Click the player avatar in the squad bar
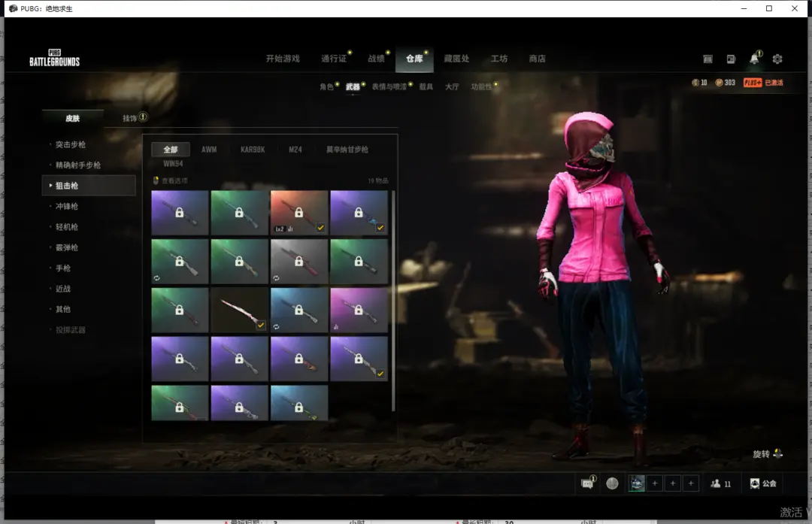 [637, 483]
